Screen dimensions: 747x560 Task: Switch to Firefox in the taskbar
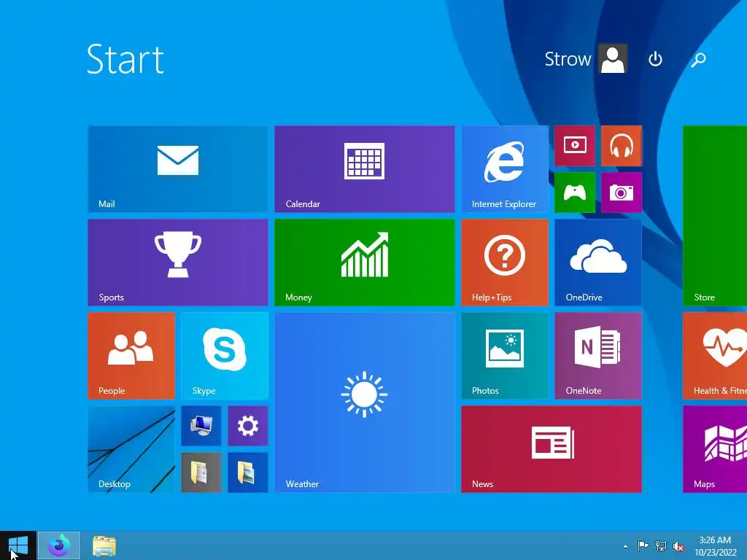[x=58, y=545]
